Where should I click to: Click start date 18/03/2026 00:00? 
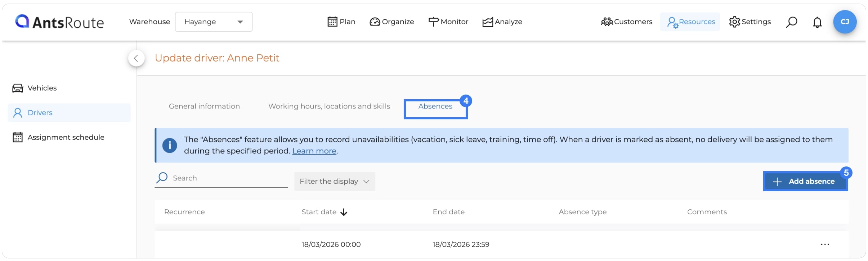click(331, 244)
